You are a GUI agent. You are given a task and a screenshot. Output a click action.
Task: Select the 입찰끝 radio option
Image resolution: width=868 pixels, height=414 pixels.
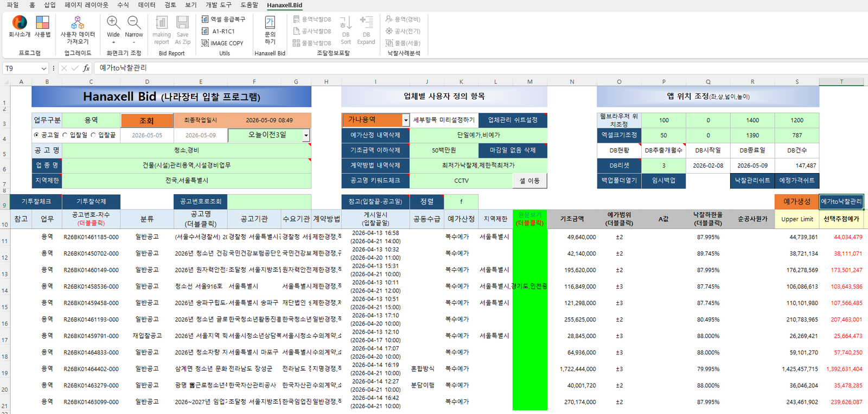tap(104, 135)
